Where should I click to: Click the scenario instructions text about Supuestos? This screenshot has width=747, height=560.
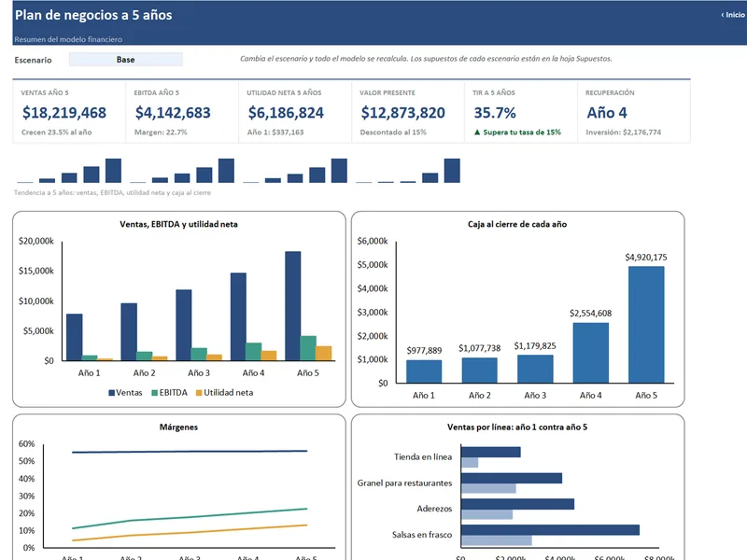coord(426,59)
